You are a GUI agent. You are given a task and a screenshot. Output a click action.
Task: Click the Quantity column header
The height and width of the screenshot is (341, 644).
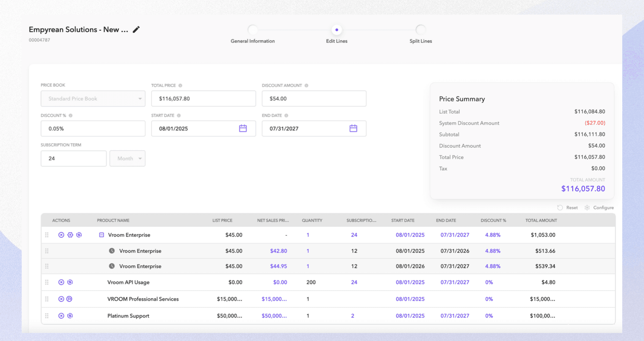tap(312, 220)
